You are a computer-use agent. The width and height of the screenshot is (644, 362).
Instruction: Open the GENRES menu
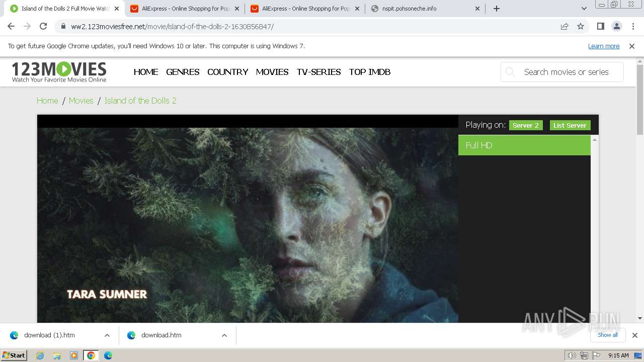pos(183,72)
